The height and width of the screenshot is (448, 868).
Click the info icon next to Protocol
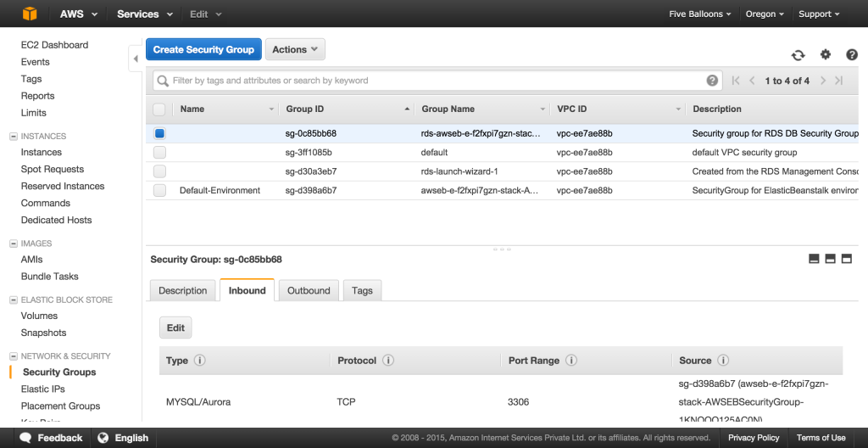point(388,361)
